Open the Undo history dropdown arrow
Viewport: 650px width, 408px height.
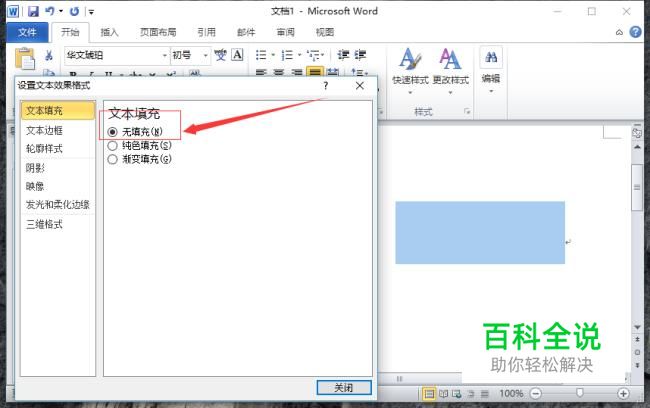pyautogui.click(x=61, y=11)
